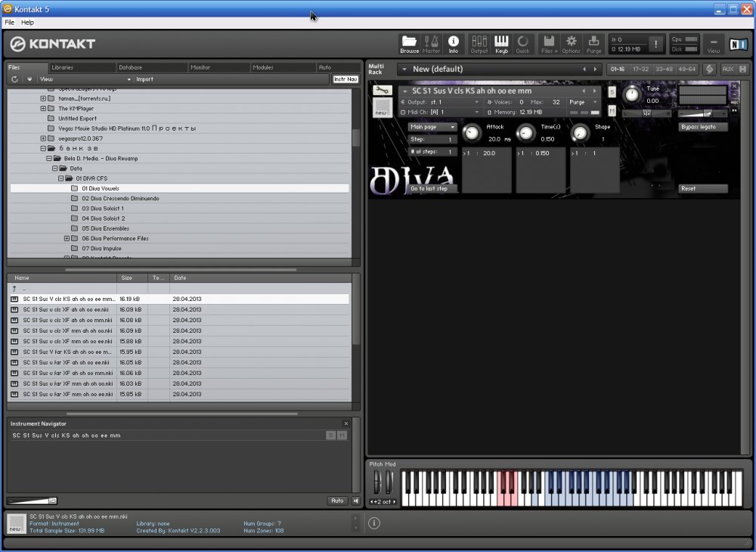Click the panic exclamation button

[x=655, y=45]
